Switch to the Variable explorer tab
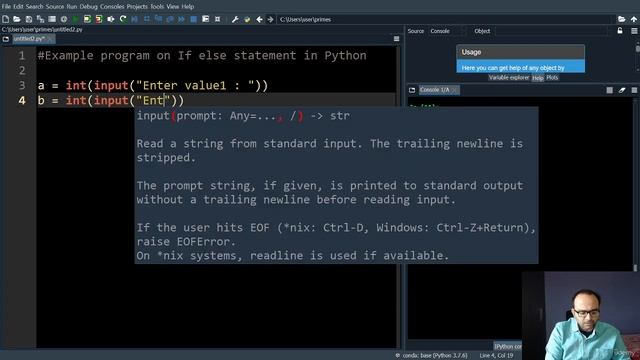640x360 pixels. [509, 78]
